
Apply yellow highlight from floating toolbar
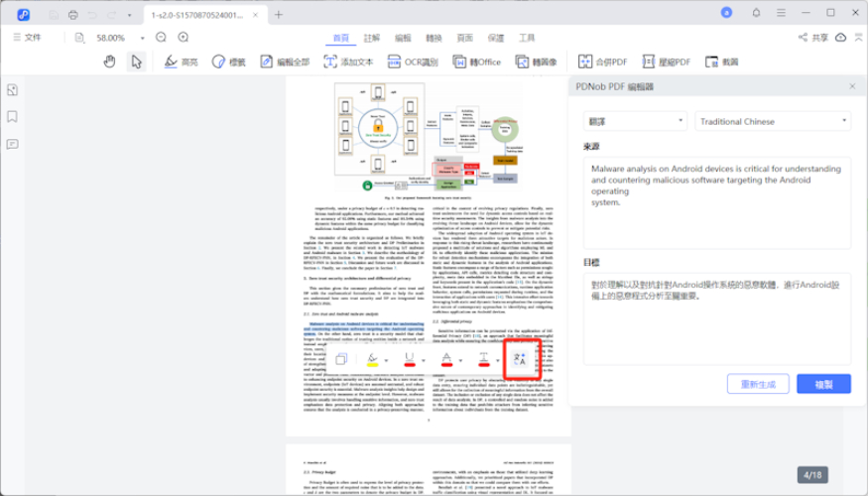373,359
